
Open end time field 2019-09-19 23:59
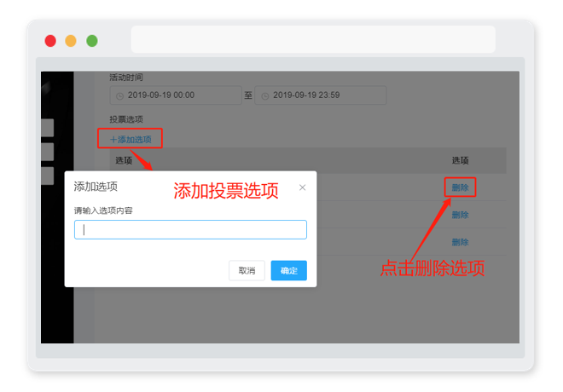point(320,95)
